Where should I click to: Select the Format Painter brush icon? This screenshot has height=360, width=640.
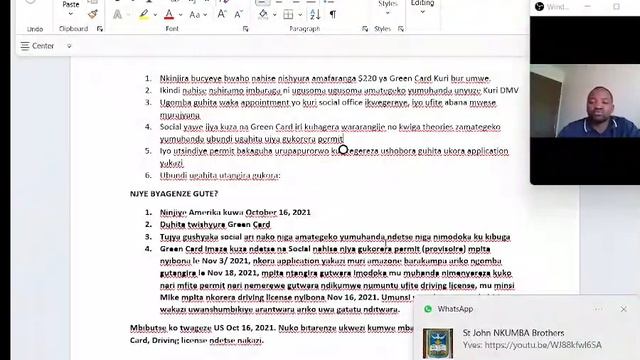[93, 14]
